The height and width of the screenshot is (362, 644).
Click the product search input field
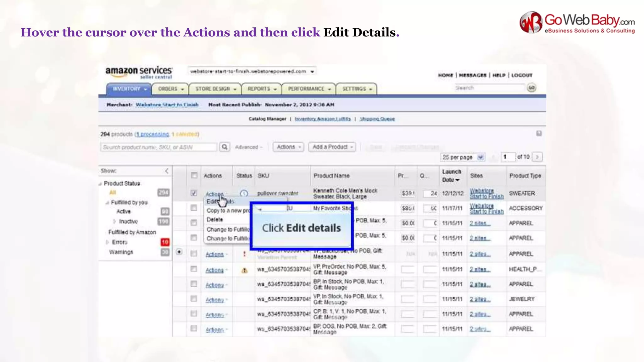[x=159, y=147]
